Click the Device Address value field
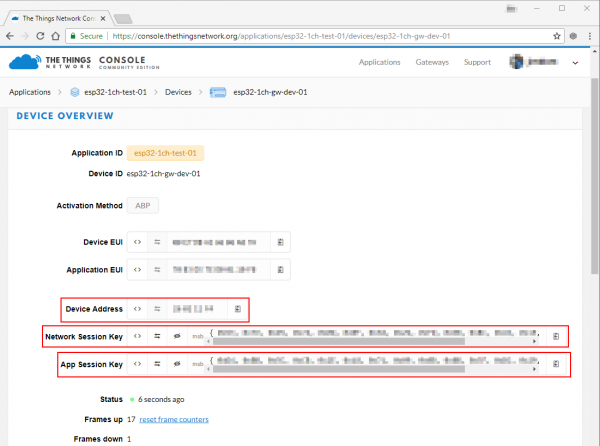 tap(197, 309)
